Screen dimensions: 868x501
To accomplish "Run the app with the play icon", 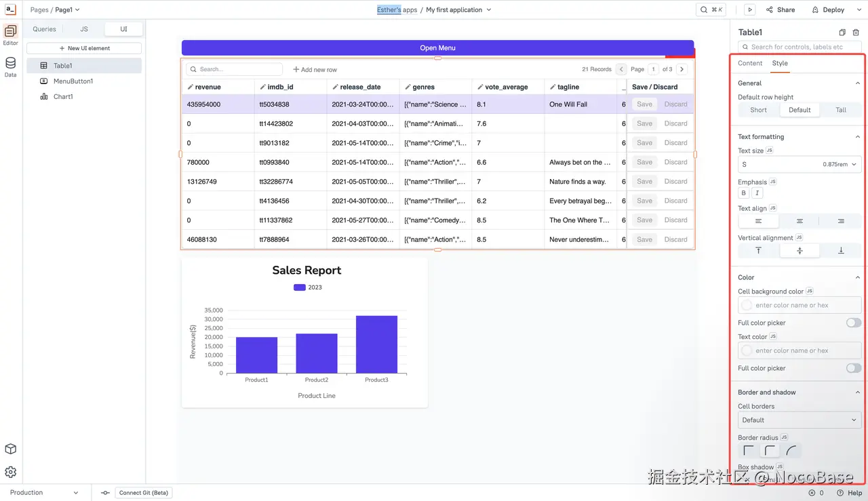I will tap(750, 9).
